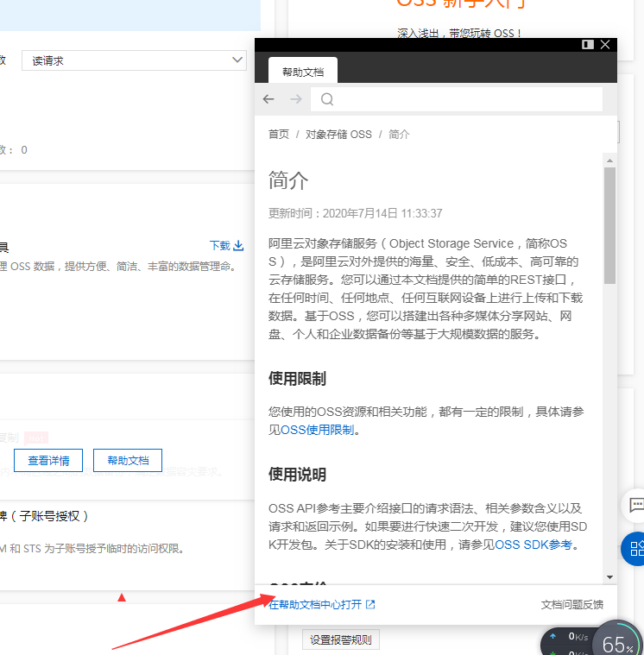Click 简介 breadcrumb item

[x=399, y=134]
